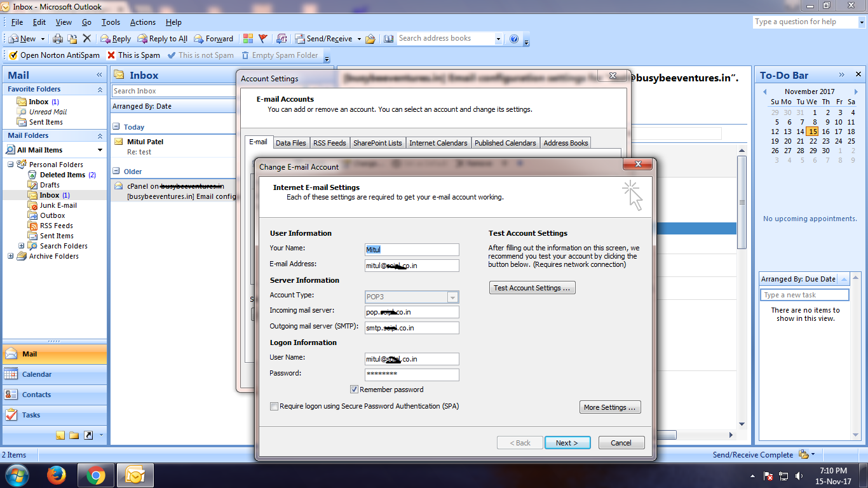868x488 pixels.
Task: Select Mitul Patel Re: test email
Action: (173, 147)
